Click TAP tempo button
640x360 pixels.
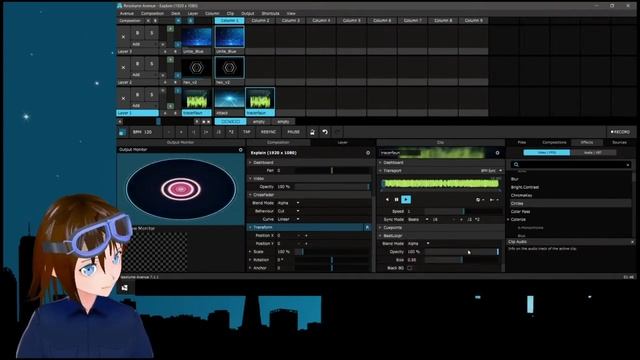(x=247, y=132)
